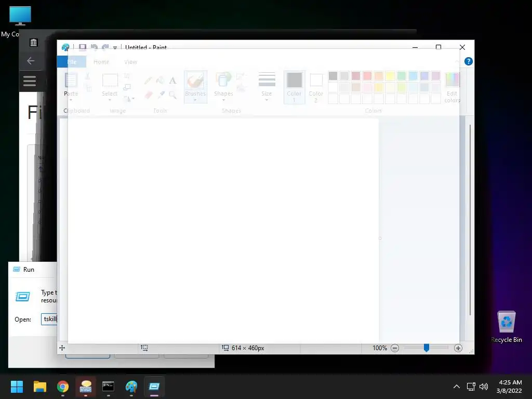Open the File tab in Paint
This screenshot has height=399, width=532.
[x=72, y=62]
